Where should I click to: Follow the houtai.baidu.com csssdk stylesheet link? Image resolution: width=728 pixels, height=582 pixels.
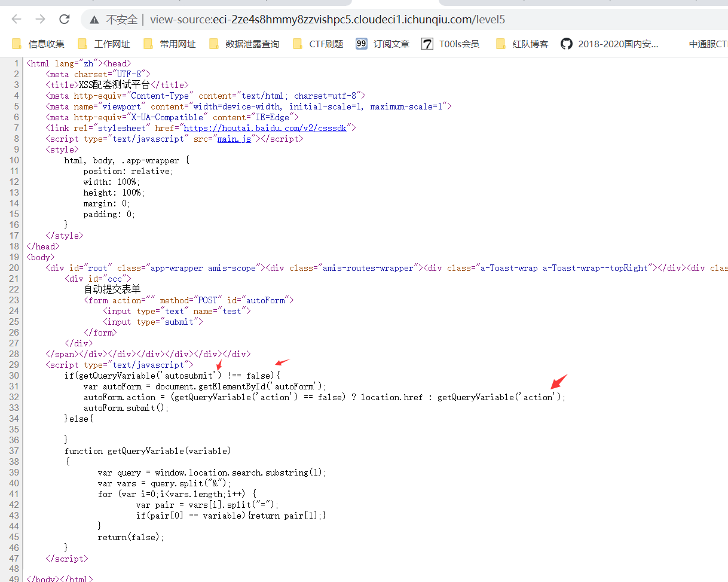265,128
